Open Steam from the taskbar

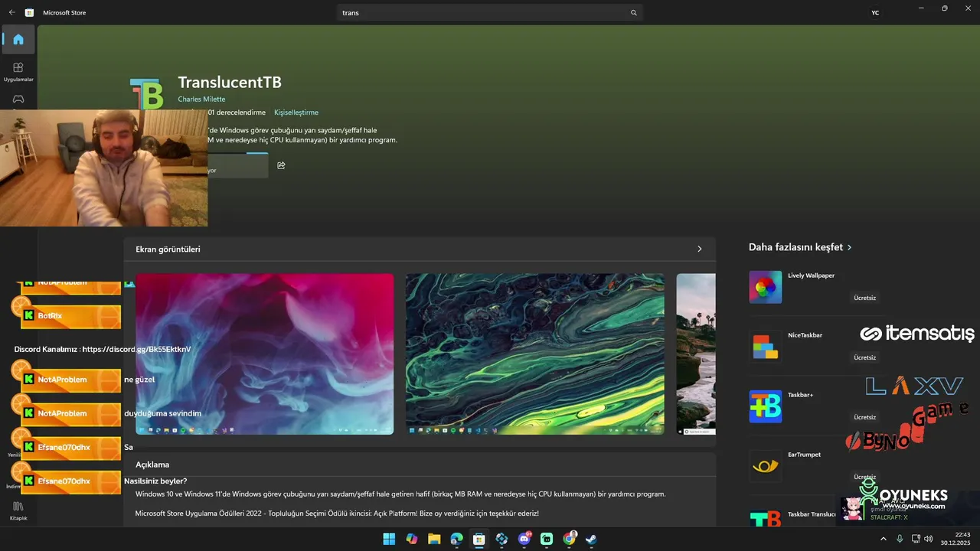click(x=591, y=539)
